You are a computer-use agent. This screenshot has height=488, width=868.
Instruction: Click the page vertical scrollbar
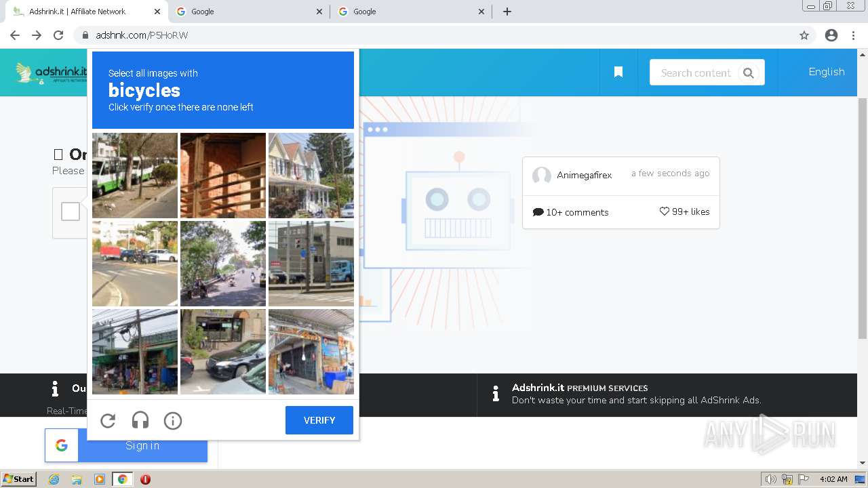pos(863,217)
